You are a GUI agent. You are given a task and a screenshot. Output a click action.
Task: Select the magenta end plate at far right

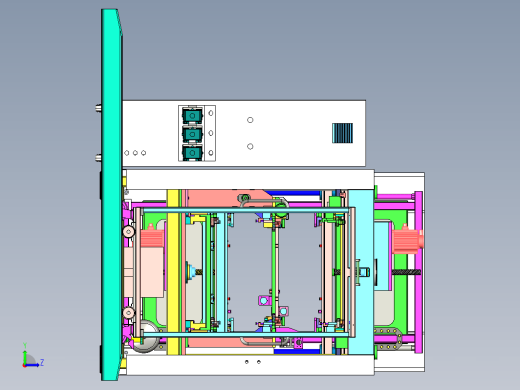click(418, 272)
